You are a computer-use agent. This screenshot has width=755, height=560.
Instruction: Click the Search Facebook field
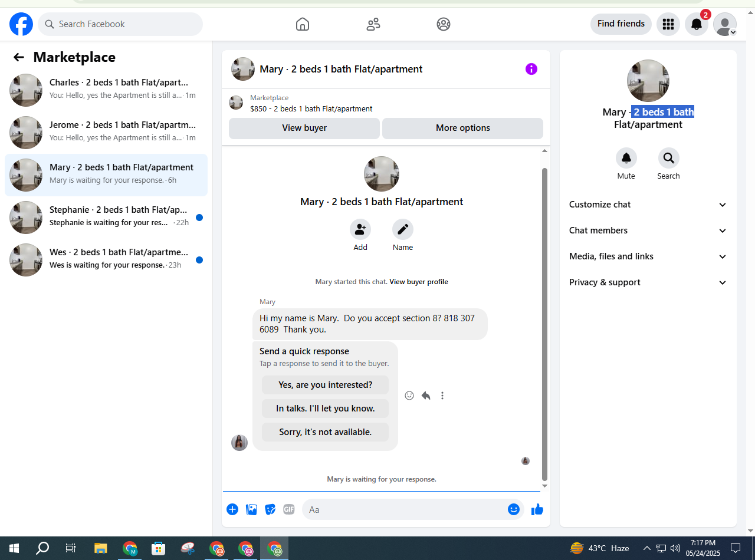click(120, 24)
